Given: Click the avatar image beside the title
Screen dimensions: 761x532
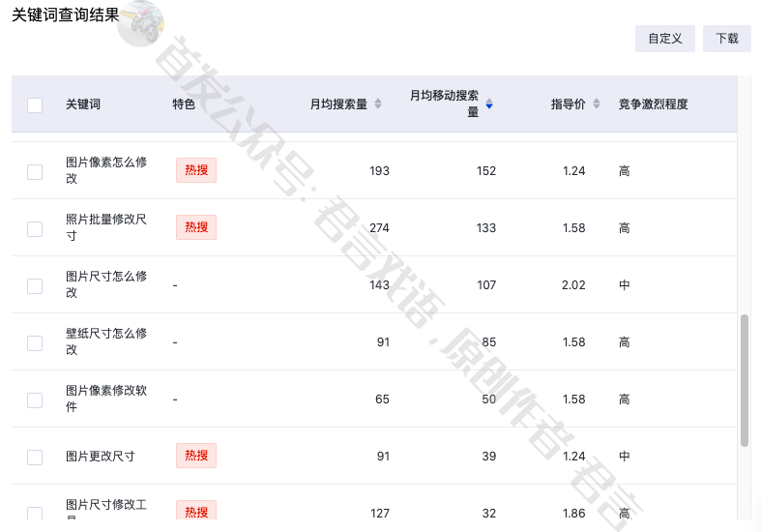Looking at the screenshot, I should tap(141, 23).
